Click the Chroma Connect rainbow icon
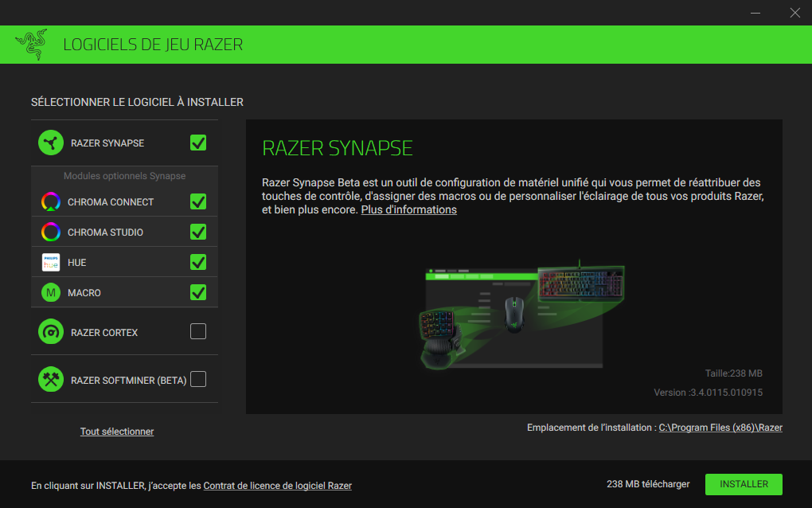Viewport: 812px width, 508px height. (x=51, y=202)
